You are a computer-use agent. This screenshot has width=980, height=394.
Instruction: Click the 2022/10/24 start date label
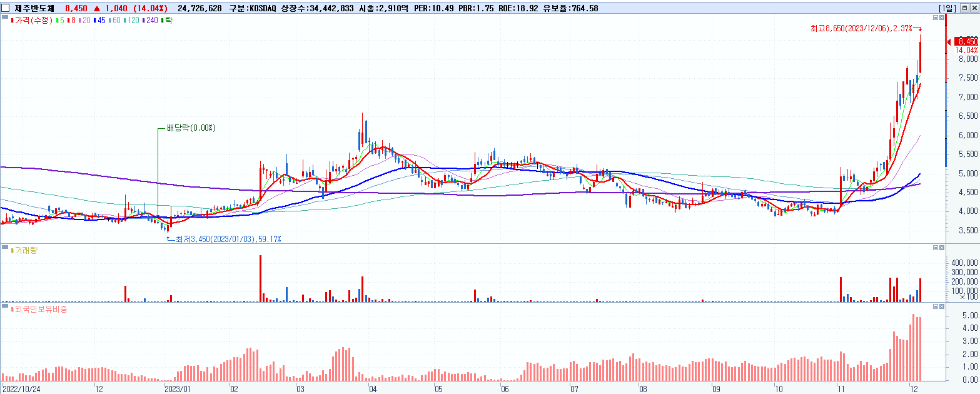(21, 388)
